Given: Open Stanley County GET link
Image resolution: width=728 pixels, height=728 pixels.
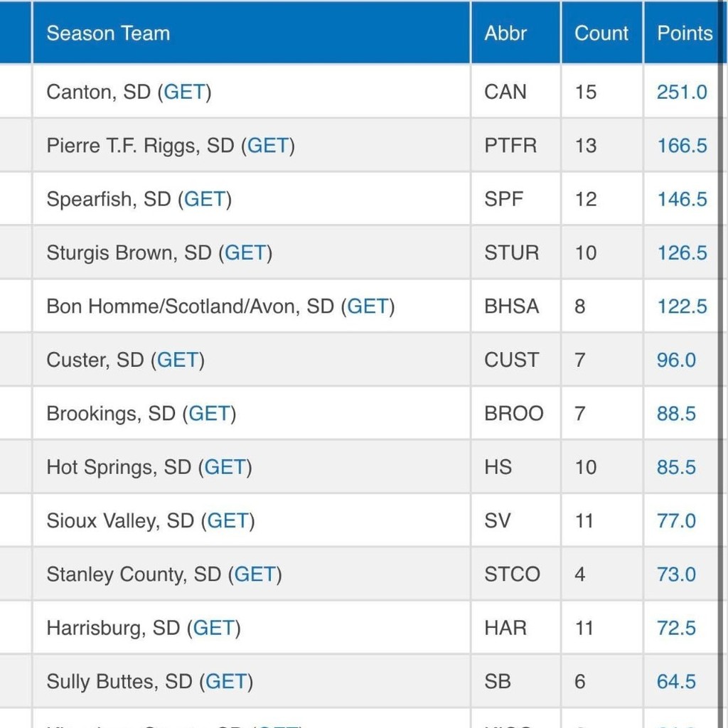Looking at the screenshot, I should pos(255,574).
